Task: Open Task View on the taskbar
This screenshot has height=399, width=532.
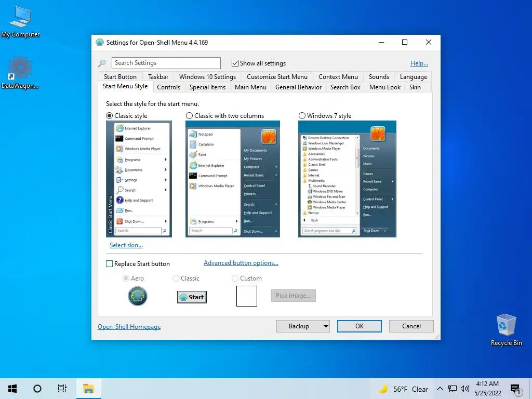Action: tap(62, 389)
